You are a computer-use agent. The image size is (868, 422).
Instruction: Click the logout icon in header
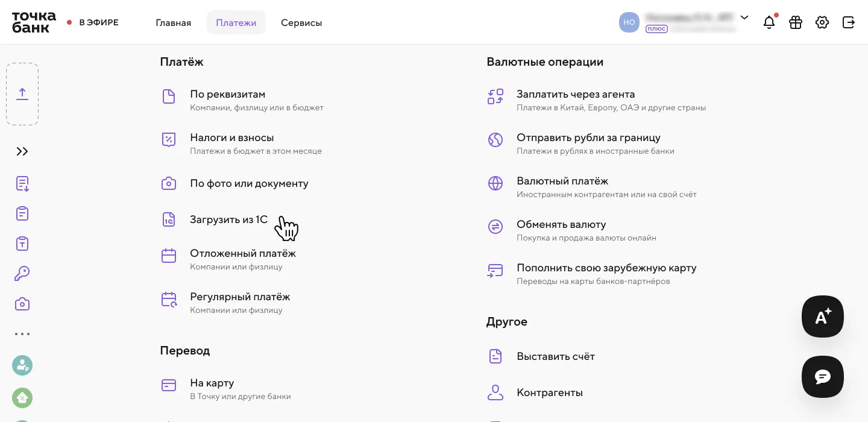(x=849, y=23)
